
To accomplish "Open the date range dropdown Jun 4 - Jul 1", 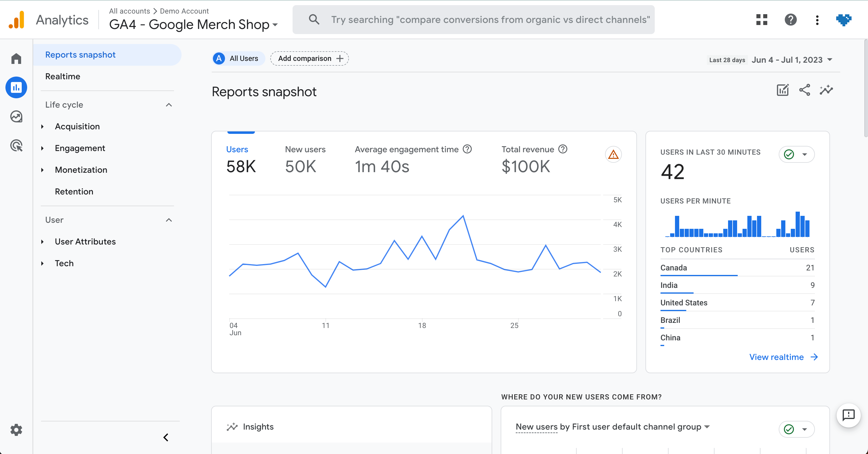I will (x=792, y=60).
